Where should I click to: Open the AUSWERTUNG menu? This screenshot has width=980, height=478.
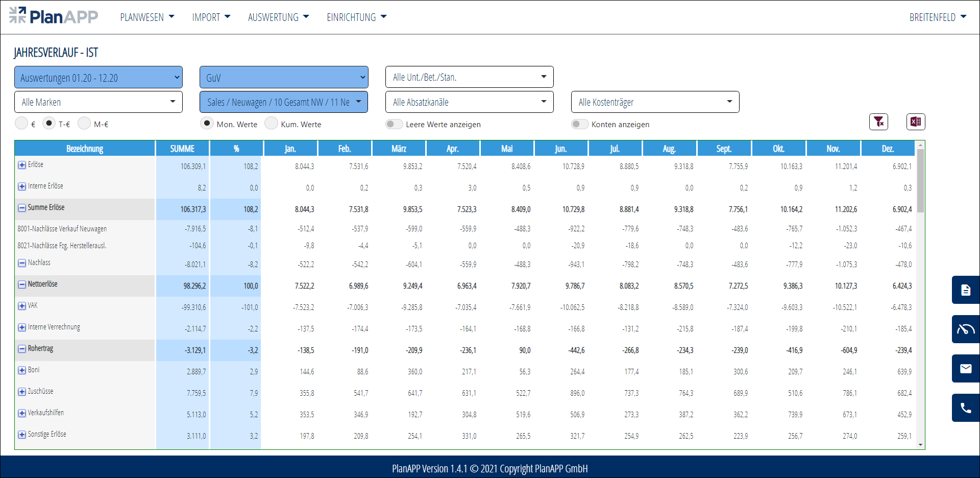(x=278, y=17)
